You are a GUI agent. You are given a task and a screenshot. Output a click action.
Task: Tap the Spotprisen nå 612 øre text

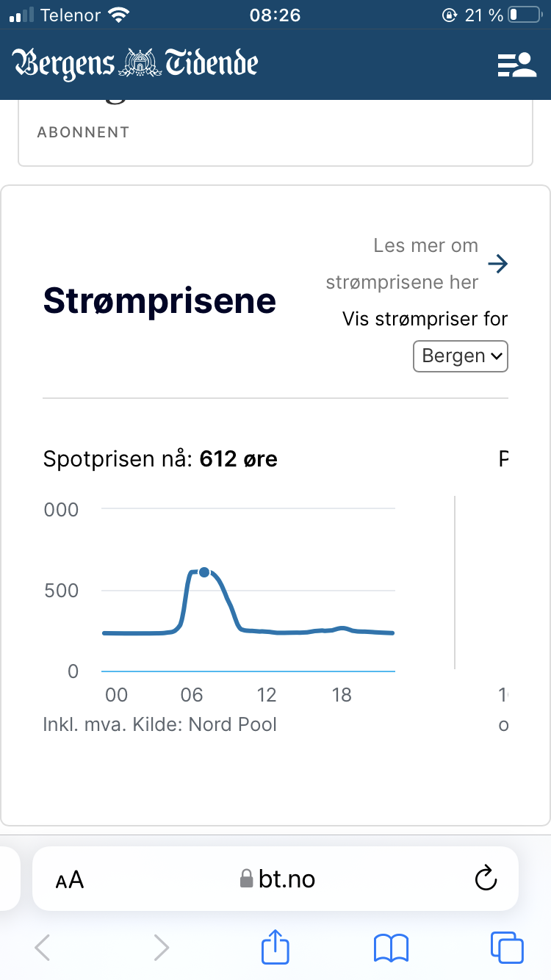pyautogui.click(x=160, y=459)
